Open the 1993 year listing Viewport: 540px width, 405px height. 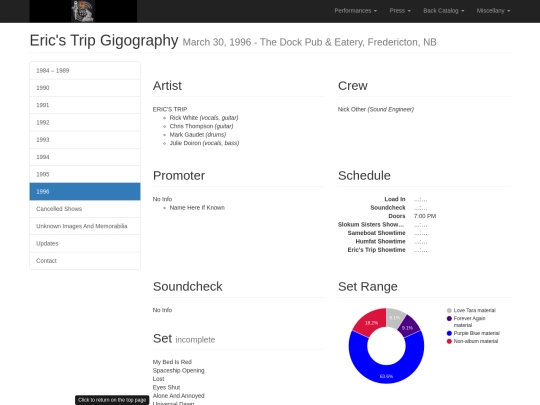(x=85, y=139)
